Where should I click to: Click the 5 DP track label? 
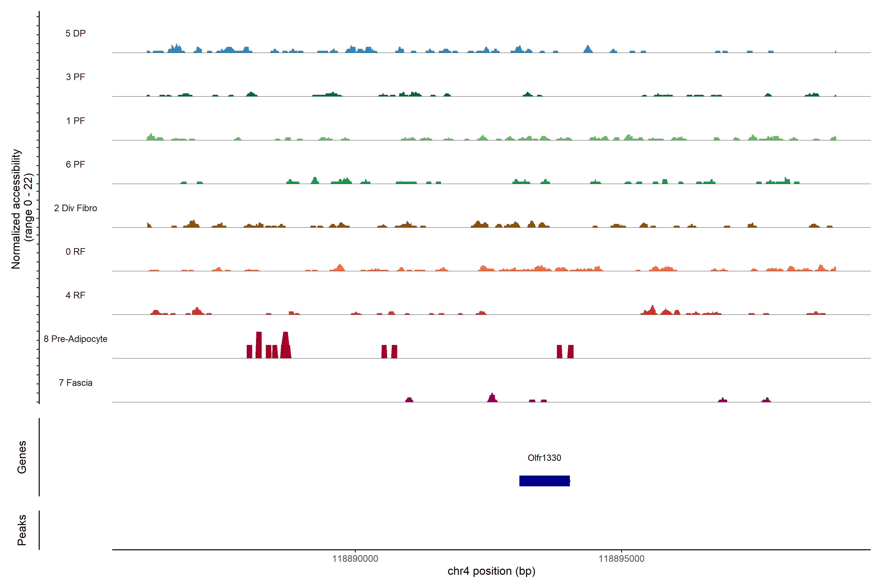coord(75,33)
